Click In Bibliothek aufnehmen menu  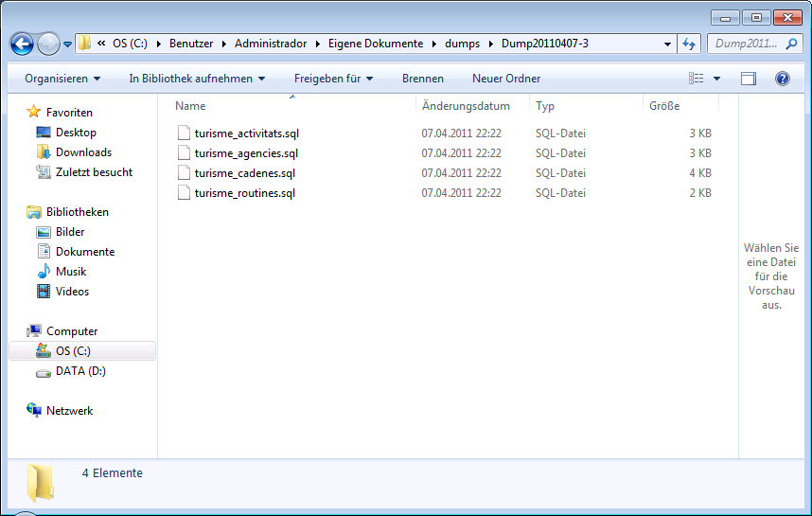197,79
